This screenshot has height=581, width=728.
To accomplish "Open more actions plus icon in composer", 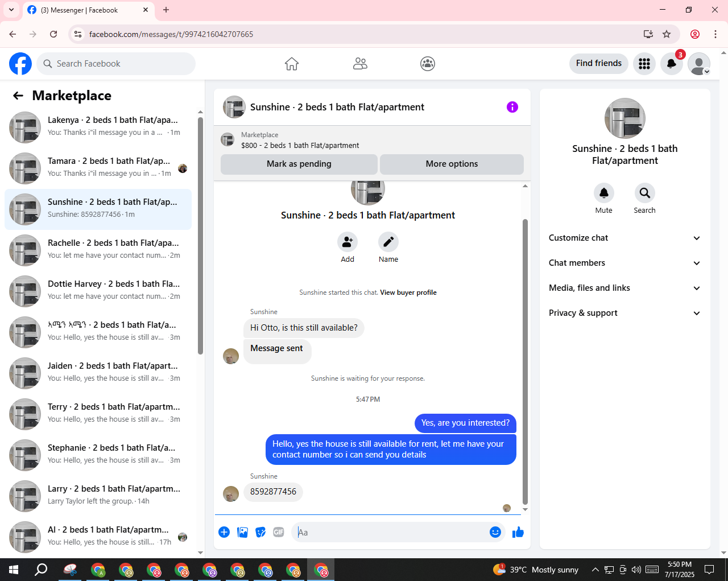I will [x=224, y=532].
